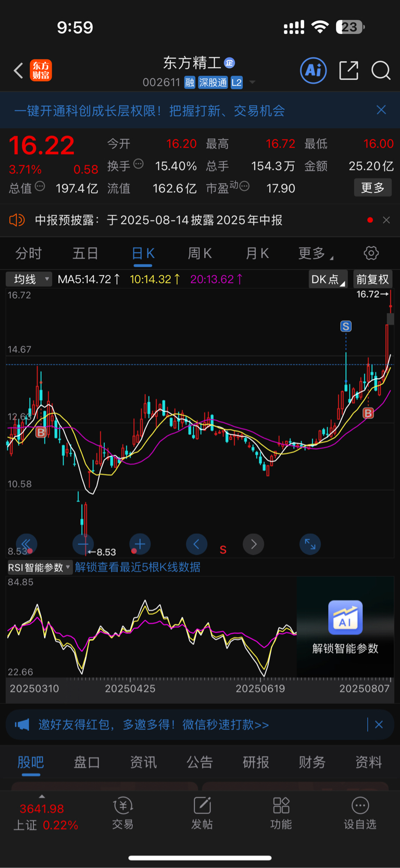Tap the 融 margin badge
This screenshot has width=400, height=868.
pyautogui.click(x=190, y=82)
